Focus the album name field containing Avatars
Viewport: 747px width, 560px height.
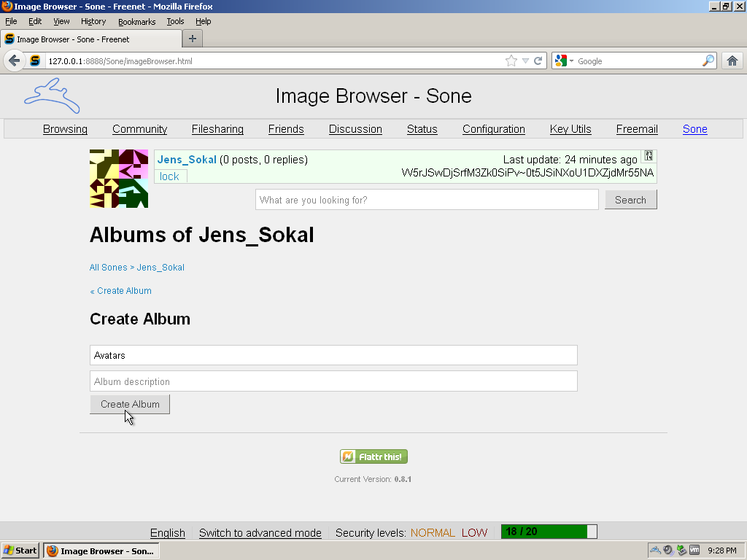pyautogui.click(x=333, y=355)
